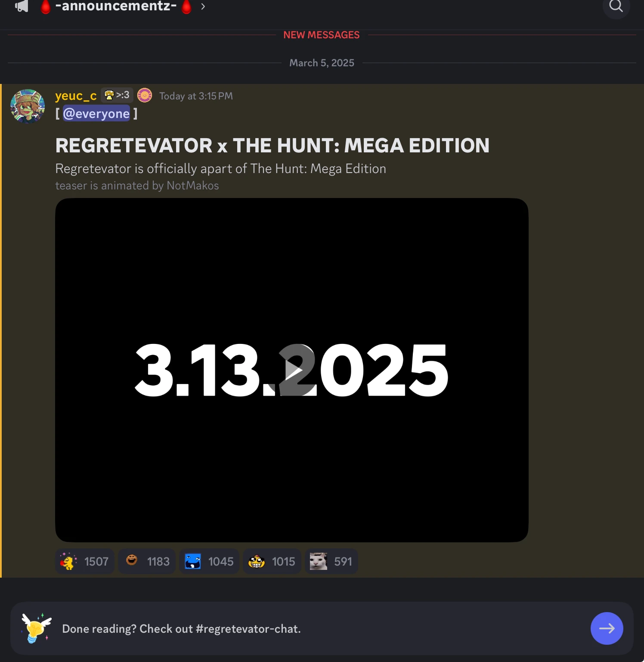Image resolution: width=644 pixels, height=662 pixels.
Task: Click the lightbulb icon in the suggestion bar
Action: coord(36,628)
